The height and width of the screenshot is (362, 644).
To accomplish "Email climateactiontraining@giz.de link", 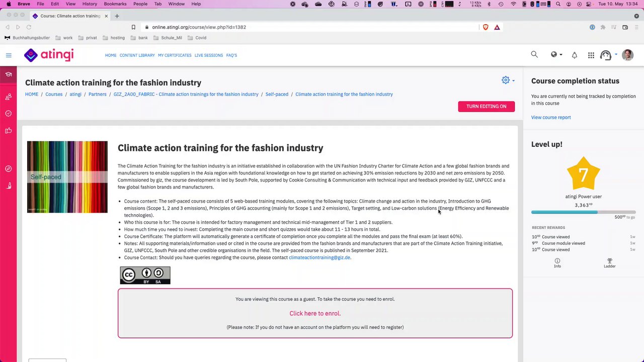I will pos(319,257).
